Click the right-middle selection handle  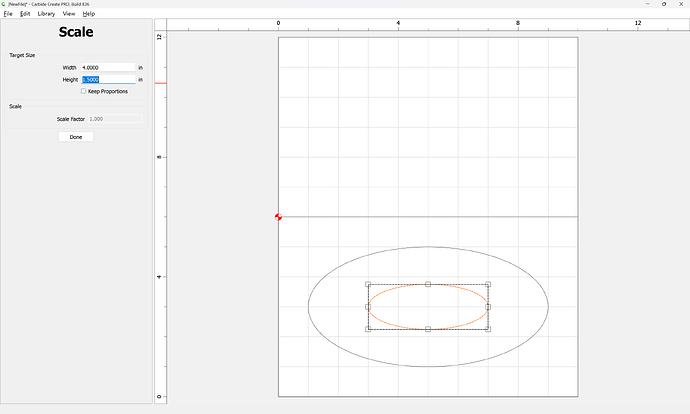coord(488,307)
